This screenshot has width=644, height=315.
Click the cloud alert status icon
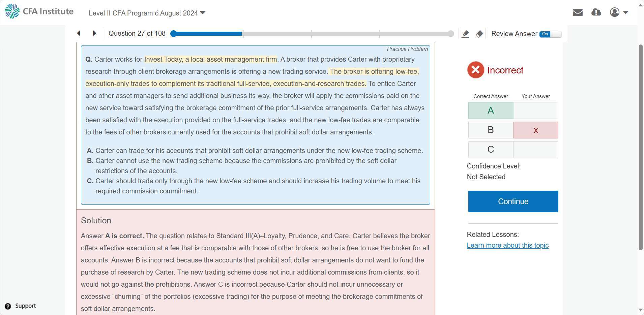click(596, 12)
